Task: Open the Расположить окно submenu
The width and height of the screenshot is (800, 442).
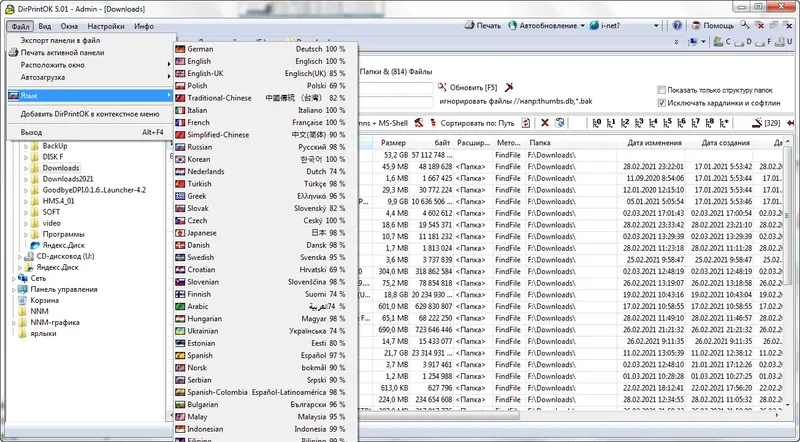Action: (92, 65)
